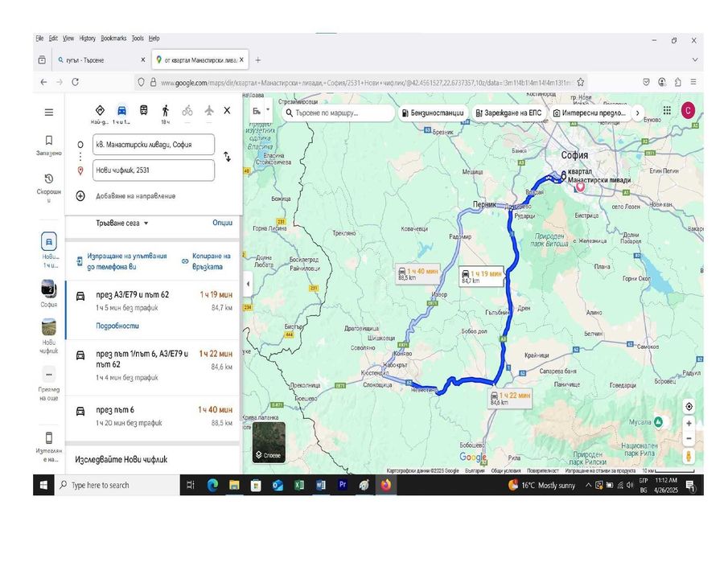Open the History menu
This screenshot has height=562, width=728.
click(x=88, y=39)
